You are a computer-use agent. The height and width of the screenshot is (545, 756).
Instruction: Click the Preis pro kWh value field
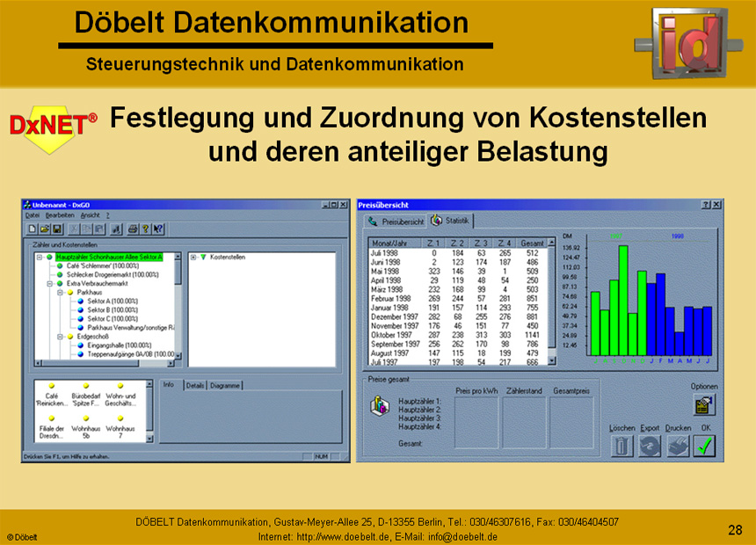(x=476, y=422)
